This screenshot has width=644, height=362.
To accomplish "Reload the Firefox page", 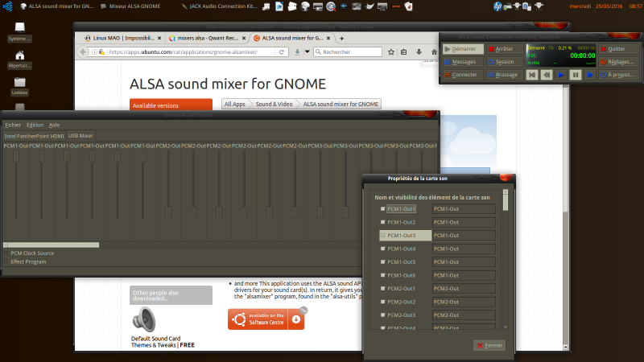I will [x=281, y=52].
